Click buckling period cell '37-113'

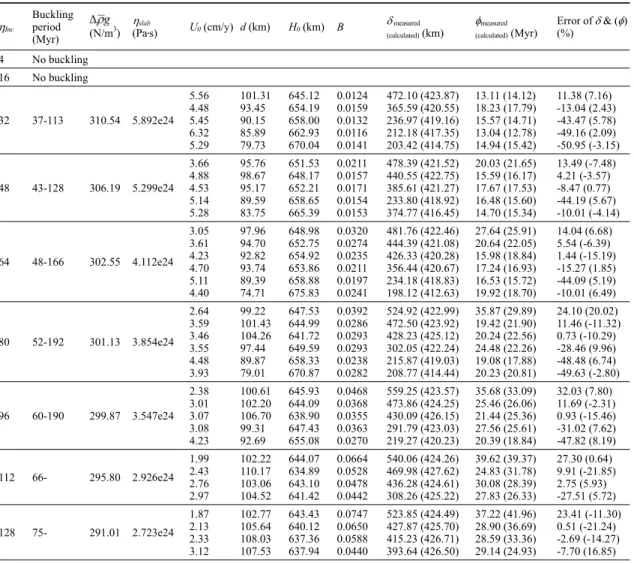point(48,121)
